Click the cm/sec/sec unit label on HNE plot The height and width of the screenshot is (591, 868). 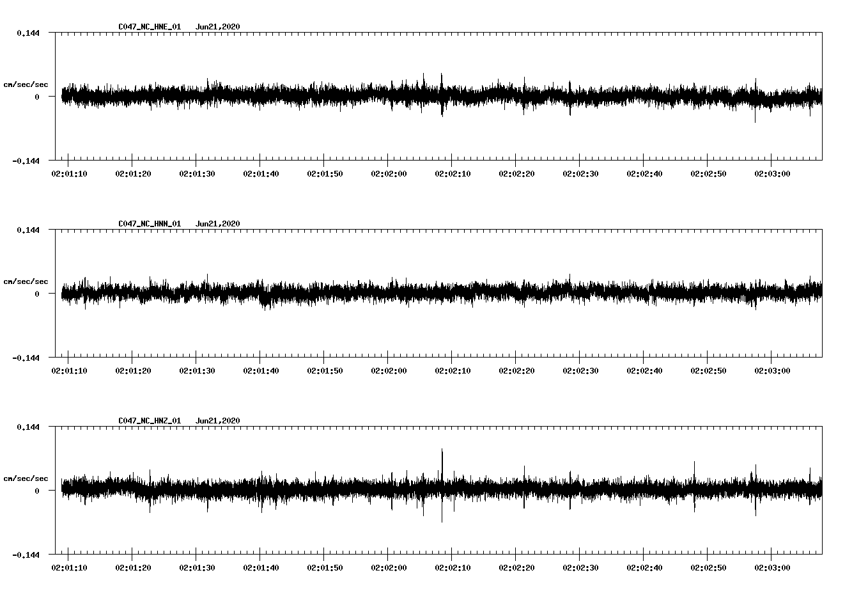(x=26, y=84)
